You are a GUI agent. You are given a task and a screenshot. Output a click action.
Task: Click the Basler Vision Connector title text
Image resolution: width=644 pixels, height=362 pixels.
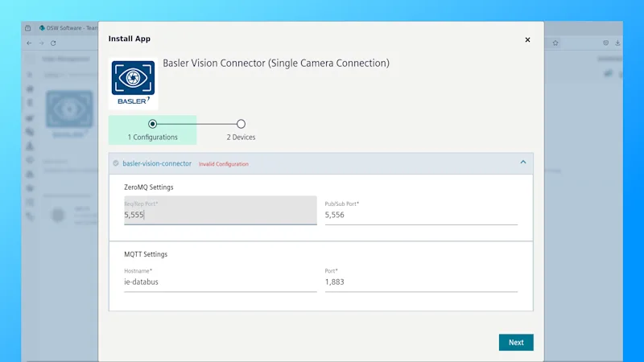(276, 64)
